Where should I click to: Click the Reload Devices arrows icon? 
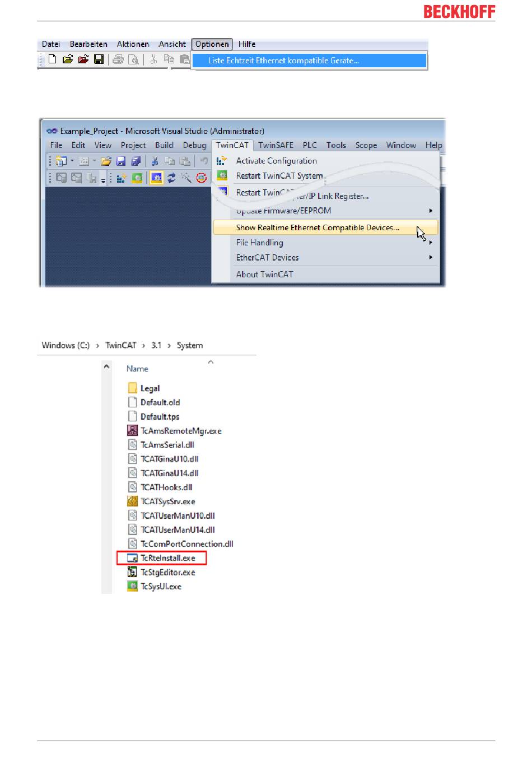[171, 178]
